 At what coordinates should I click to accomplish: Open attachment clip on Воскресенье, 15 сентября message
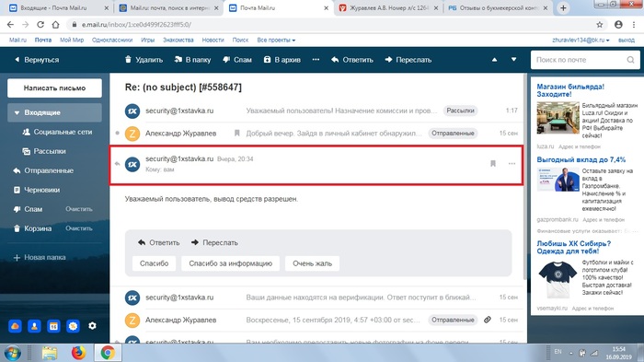point(488,320)
